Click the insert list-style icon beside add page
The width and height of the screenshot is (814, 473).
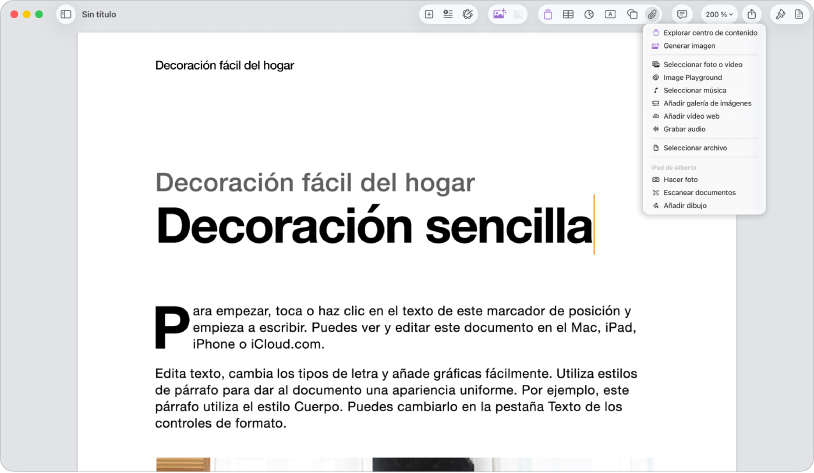tap(448, 14)
